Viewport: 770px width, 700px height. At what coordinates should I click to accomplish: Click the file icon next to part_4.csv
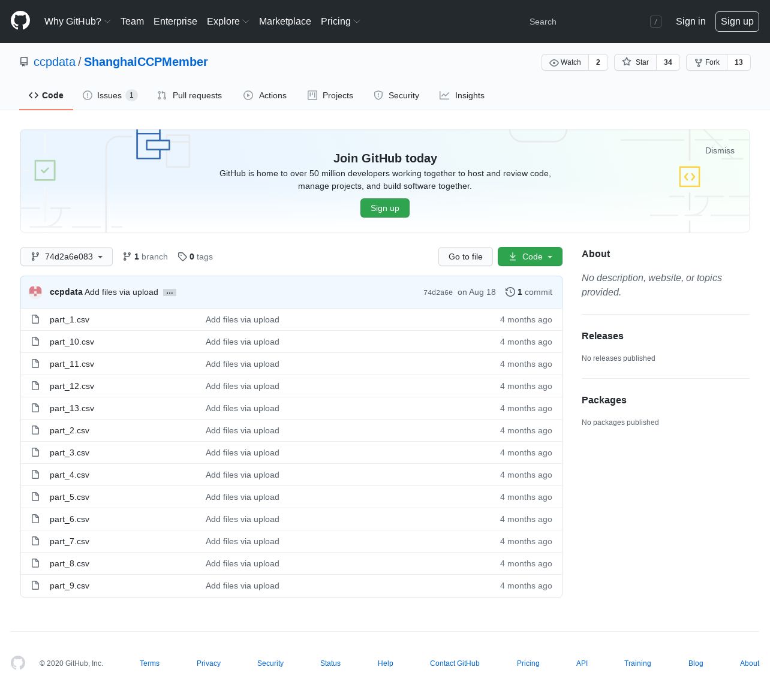coord(35,475)
